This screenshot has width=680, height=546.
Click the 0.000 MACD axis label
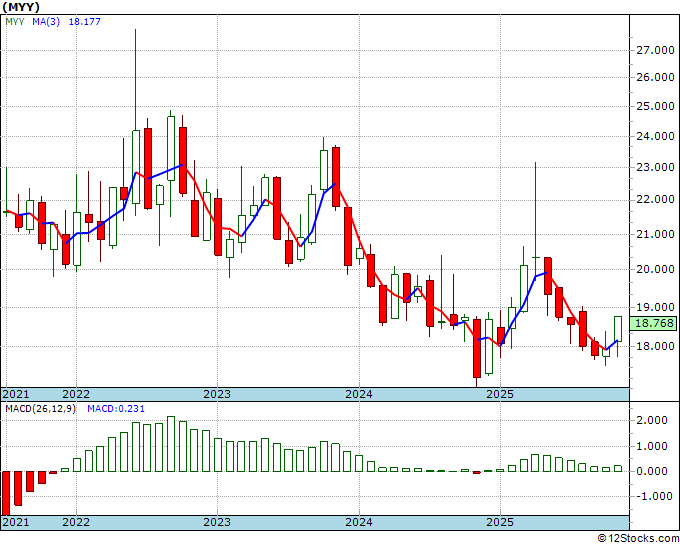[652, 471]
